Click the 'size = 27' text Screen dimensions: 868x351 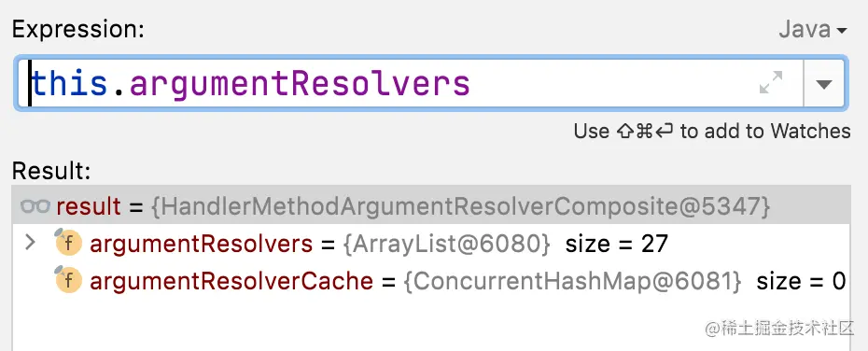point(617,245)
